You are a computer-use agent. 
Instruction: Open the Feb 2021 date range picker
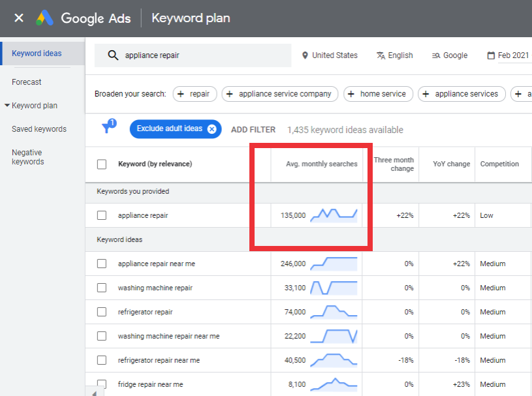(509, 55)
